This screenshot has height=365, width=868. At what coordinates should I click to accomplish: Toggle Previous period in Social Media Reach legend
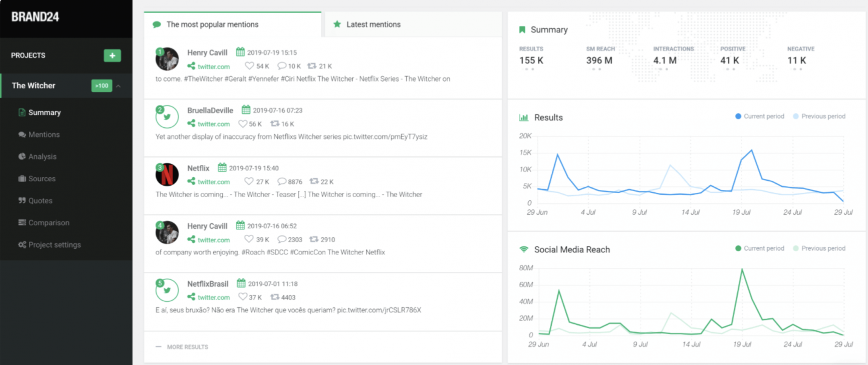[819, 248]
